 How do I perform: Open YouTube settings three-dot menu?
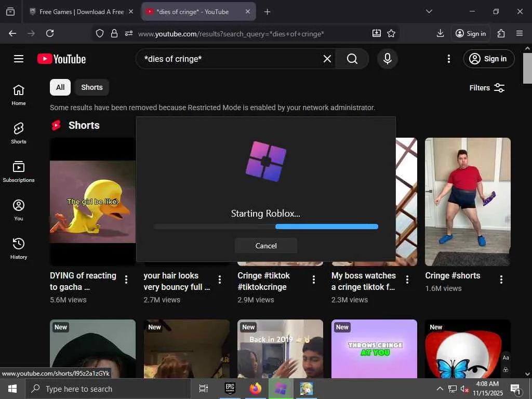448,59
